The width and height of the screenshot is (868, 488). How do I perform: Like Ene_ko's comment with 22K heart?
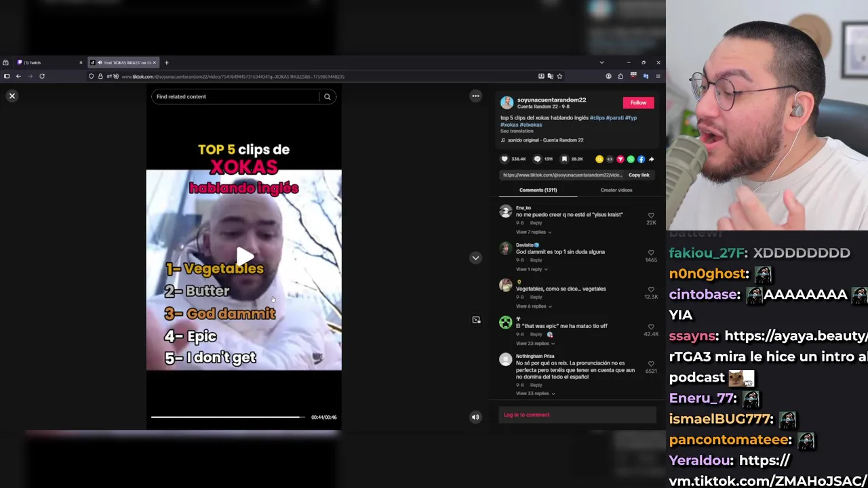(x=651, y=216)
